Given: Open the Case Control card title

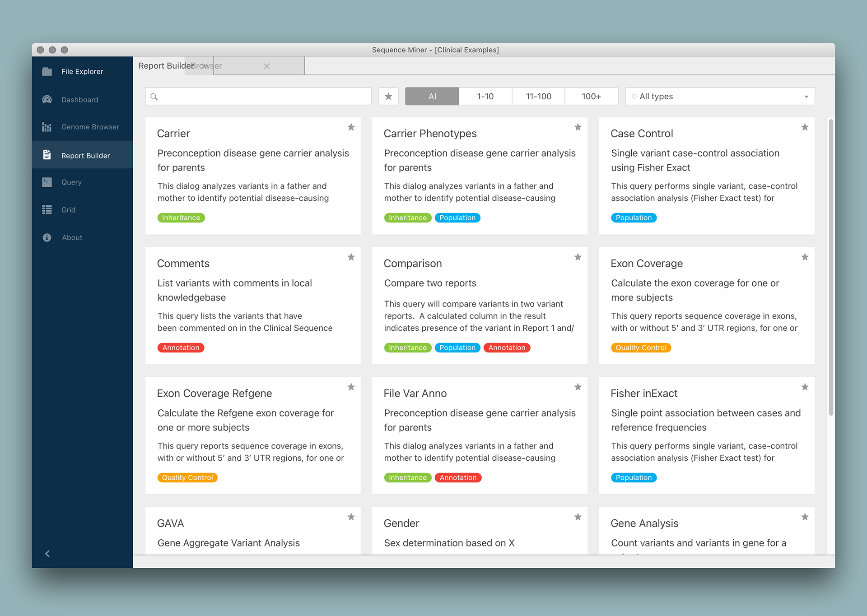Looking at the screenshot, I should [x=642, y=134].
